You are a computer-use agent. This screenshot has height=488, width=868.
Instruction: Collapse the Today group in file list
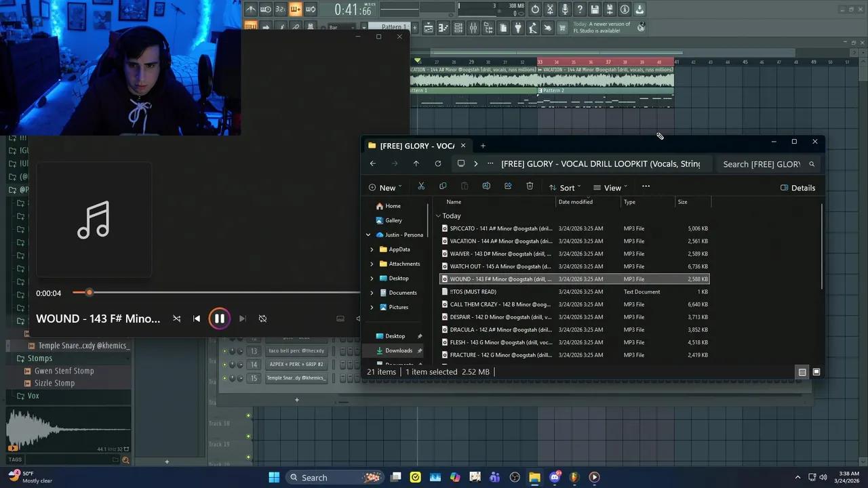point(439,216)
